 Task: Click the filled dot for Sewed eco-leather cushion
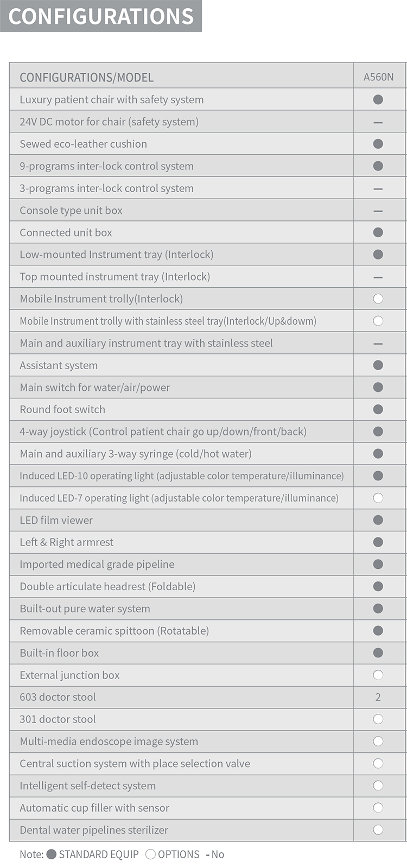click(378, 144)
